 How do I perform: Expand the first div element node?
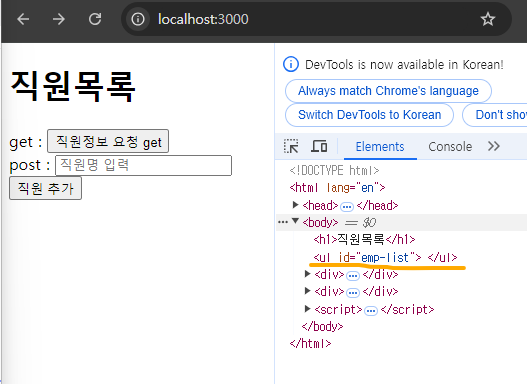307,274
